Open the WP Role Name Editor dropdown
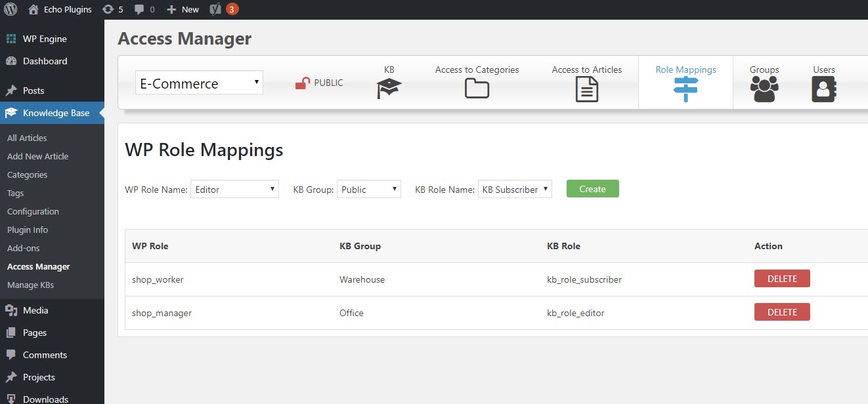Screen dimensions: 868x404 point(234,189)
